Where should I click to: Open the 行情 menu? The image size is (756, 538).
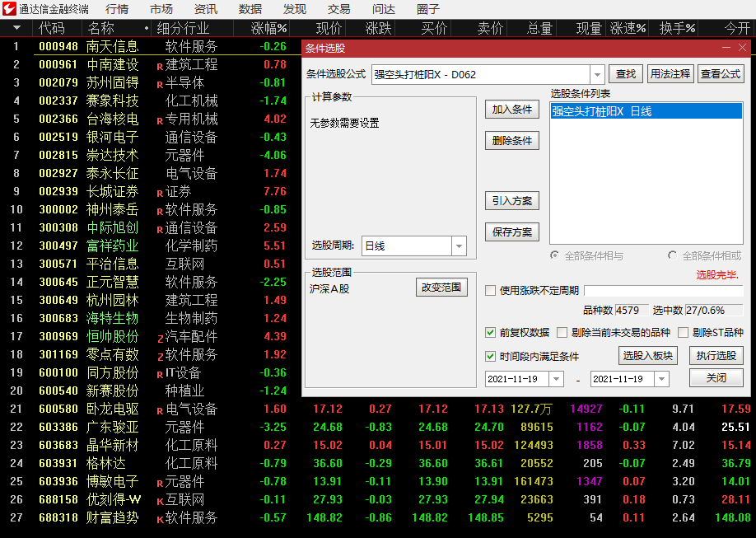[x=117, y=9]
